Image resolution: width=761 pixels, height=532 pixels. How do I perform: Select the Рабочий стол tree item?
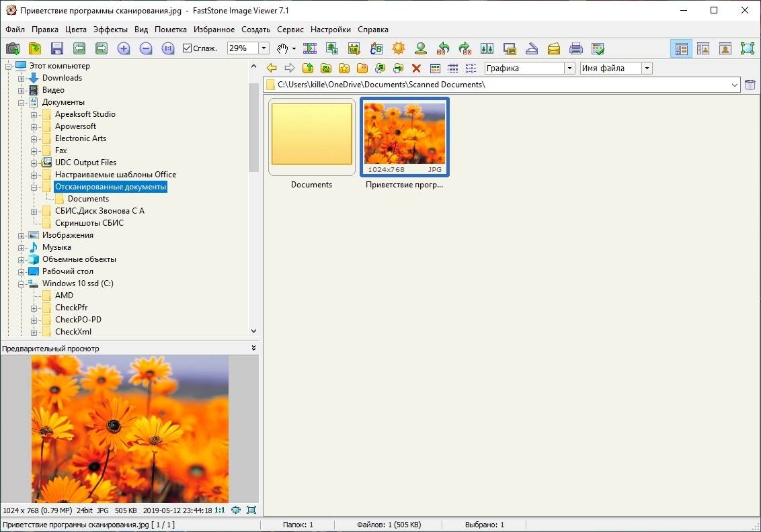pyautogui.click(x=67, y=271)
